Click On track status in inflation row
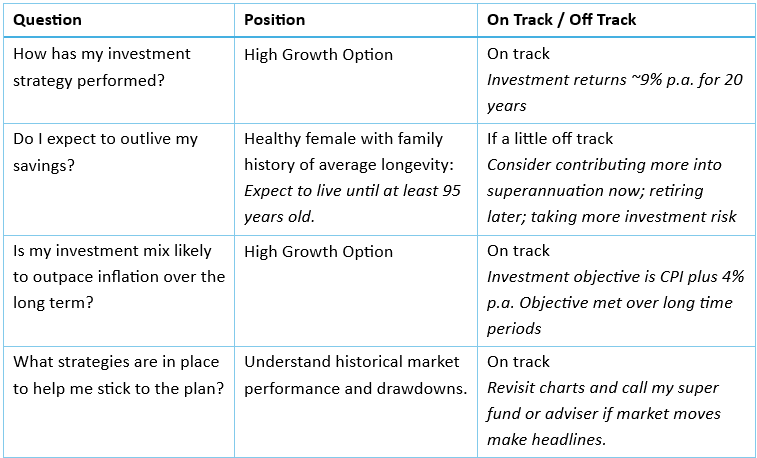 click(518, 252)
